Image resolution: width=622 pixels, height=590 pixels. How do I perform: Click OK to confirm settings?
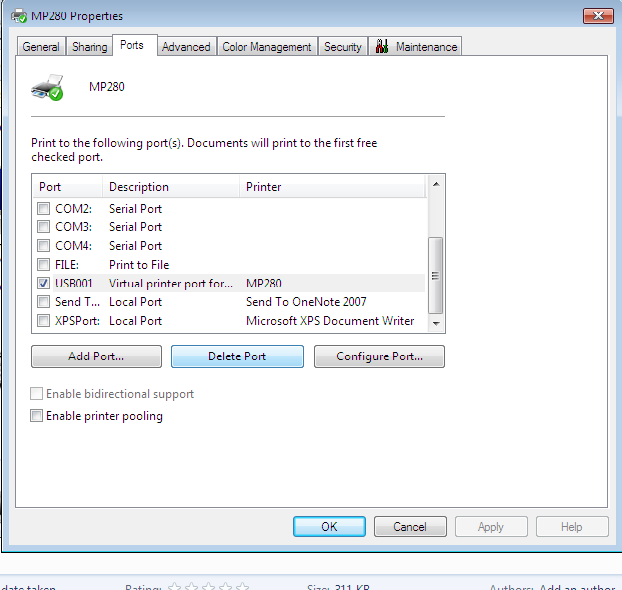(x=329, y=527)
